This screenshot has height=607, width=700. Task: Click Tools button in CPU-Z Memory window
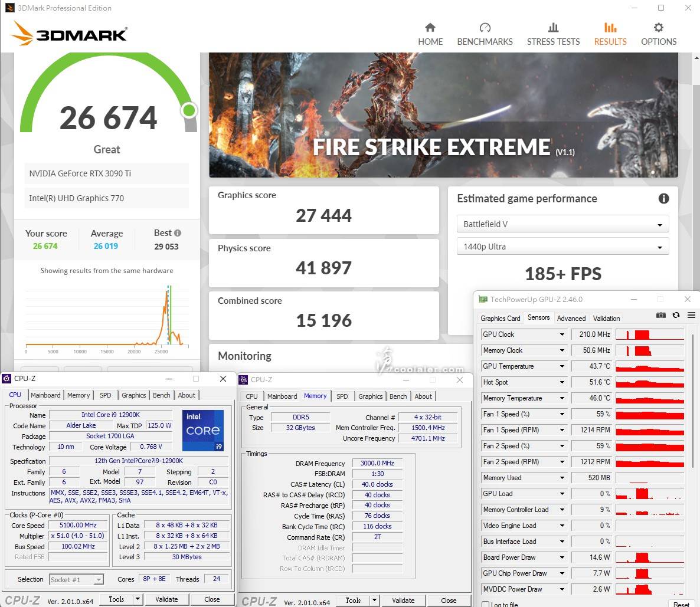tap(353, 601)
